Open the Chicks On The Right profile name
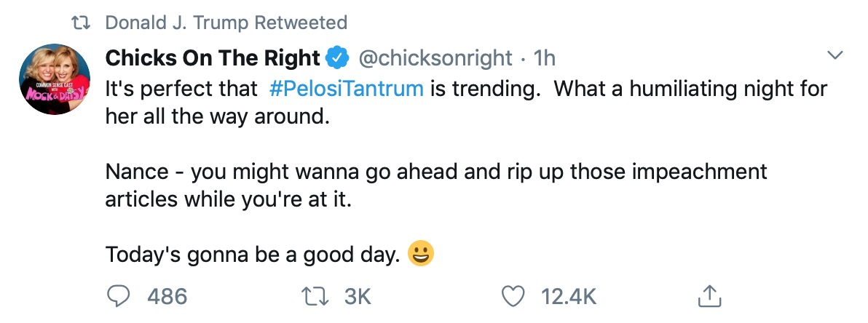Viewport: 868px width, 323px height. click(213, 57)
